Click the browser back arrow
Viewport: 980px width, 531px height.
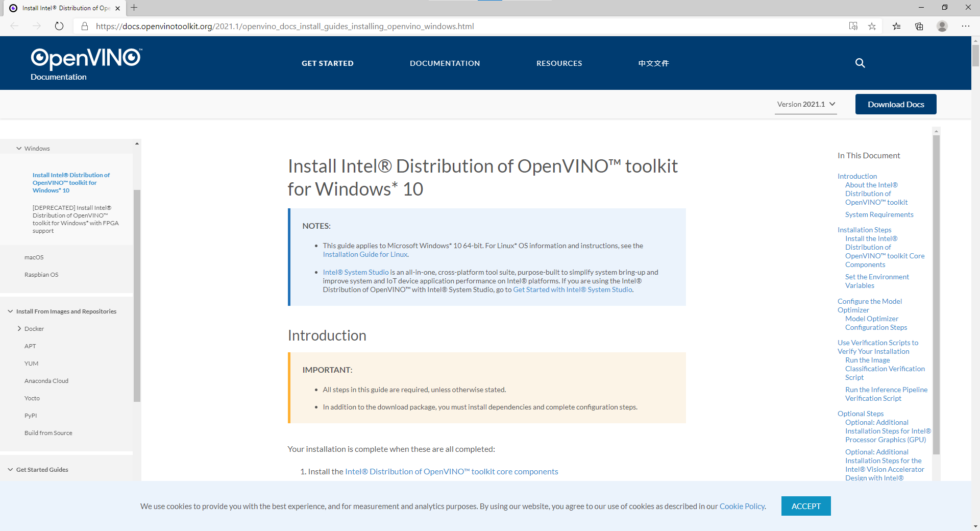(14, 26)
